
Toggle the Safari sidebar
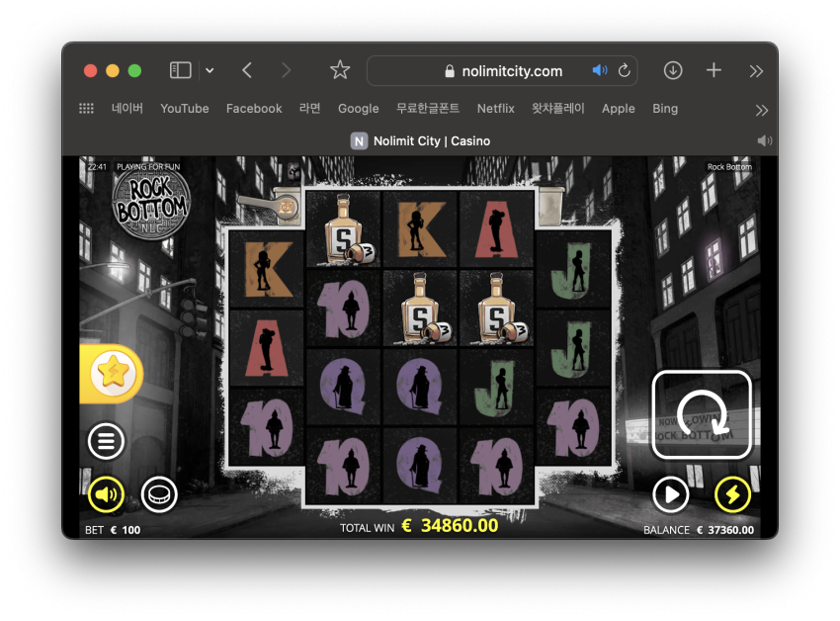(x=181, y=70)
